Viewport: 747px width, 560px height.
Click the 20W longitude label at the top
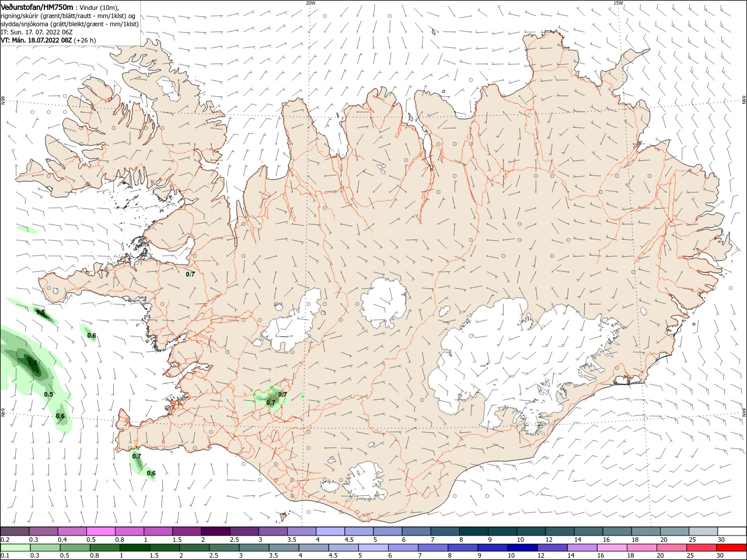pos(310,3)
